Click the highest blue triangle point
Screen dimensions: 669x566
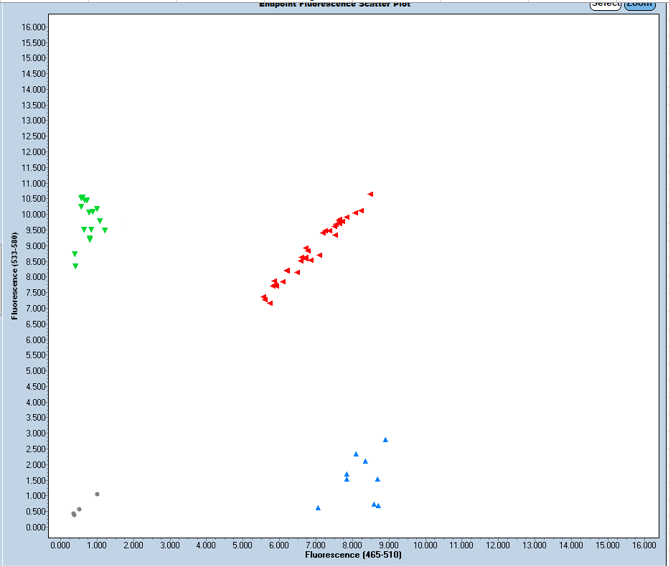[x=385, y=440]
